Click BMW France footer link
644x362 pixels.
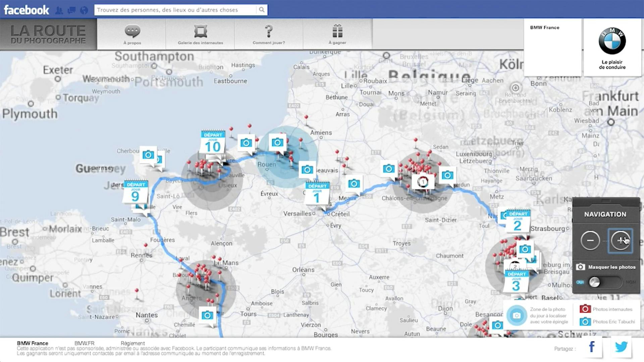pyautogui.click(x=33, y=343)
